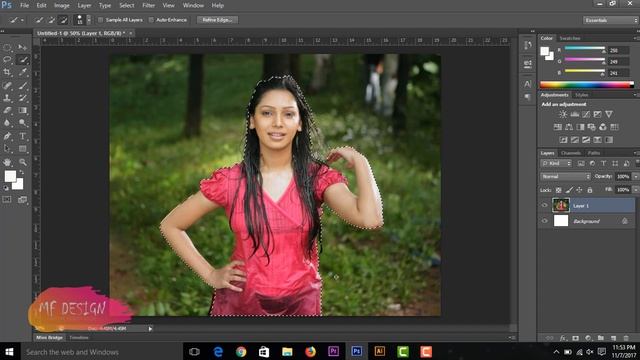Open the Select menu
Viewport: 640px width, 360px height.
coord(127,5)
